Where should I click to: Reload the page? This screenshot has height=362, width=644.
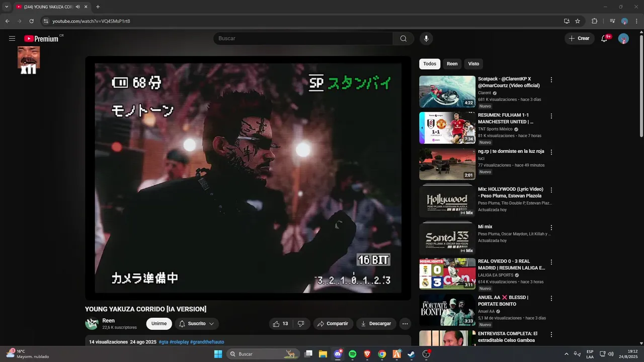point(31,21)
